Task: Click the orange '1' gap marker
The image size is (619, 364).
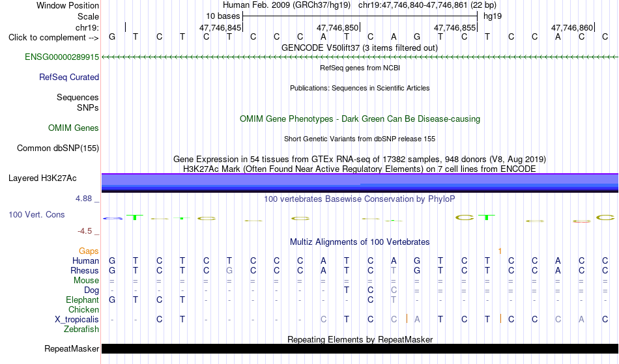Action: (x=500, y=251)
